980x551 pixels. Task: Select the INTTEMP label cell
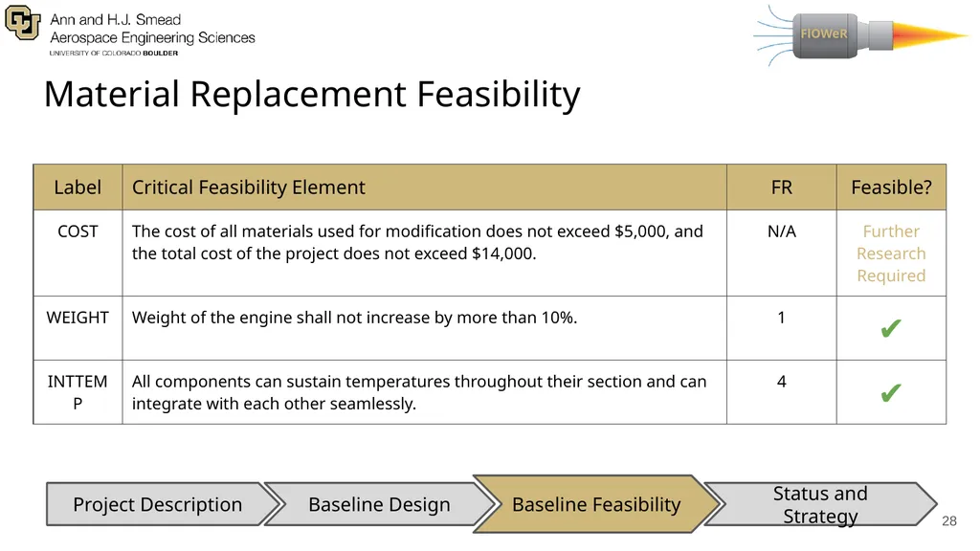[x=78, y=392]
